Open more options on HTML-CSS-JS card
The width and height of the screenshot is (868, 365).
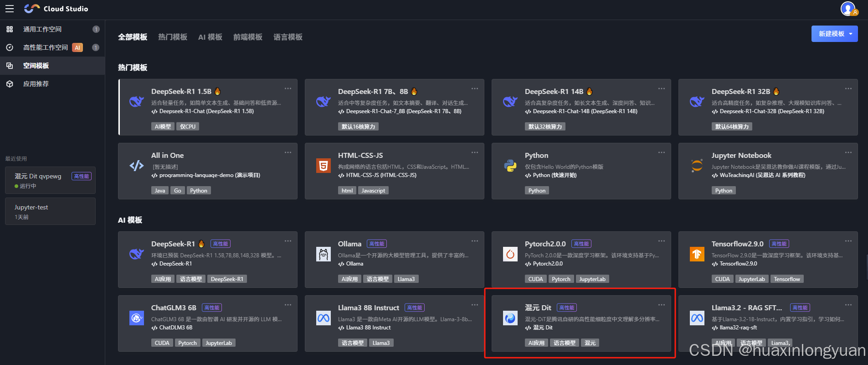[475, 152]
